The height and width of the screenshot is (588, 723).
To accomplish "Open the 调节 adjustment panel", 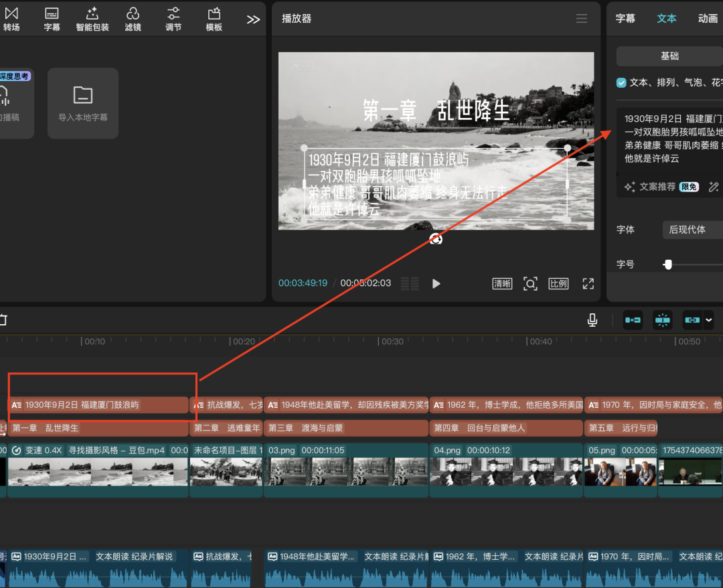I will pos(173,19).
